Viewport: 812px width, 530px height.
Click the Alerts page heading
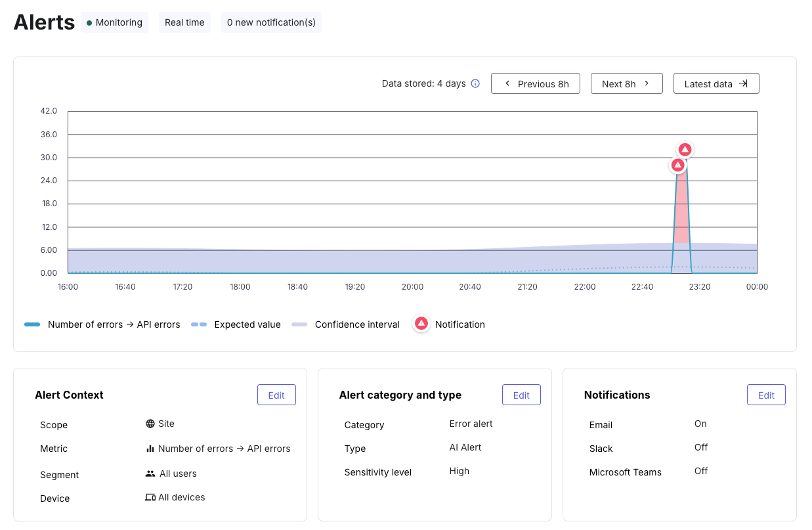tap(44, 22)
